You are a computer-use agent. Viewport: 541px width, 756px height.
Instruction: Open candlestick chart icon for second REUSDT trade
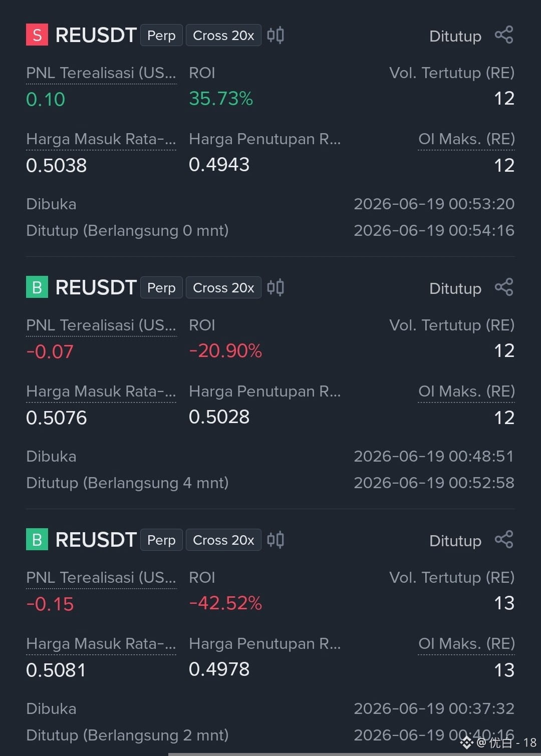click(x=276, y=287)
